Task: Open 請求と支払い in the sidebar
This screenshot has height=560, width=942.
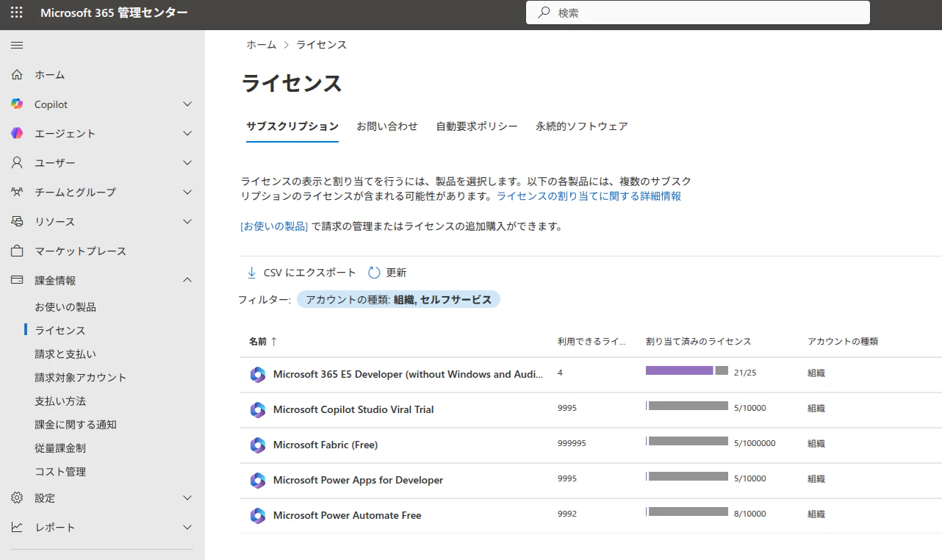Action: [65, 354]
